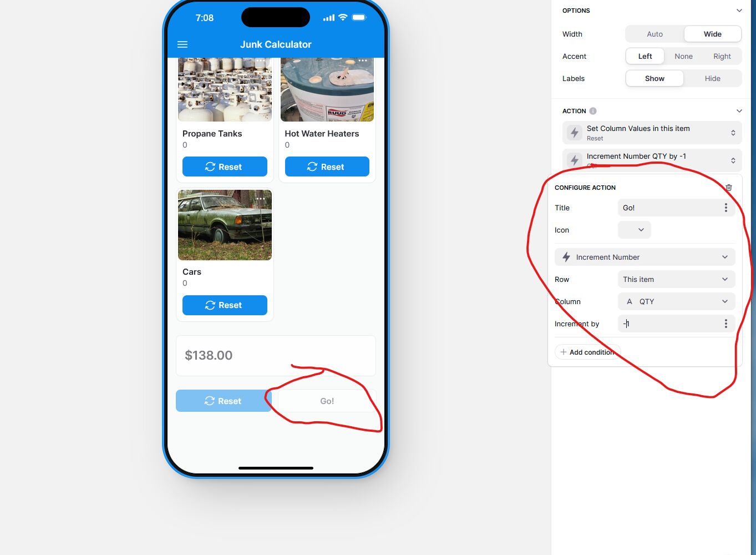Click the lightning icon on Set Column Values
This screenshot has height=555, width=756.
coord(575,133)
